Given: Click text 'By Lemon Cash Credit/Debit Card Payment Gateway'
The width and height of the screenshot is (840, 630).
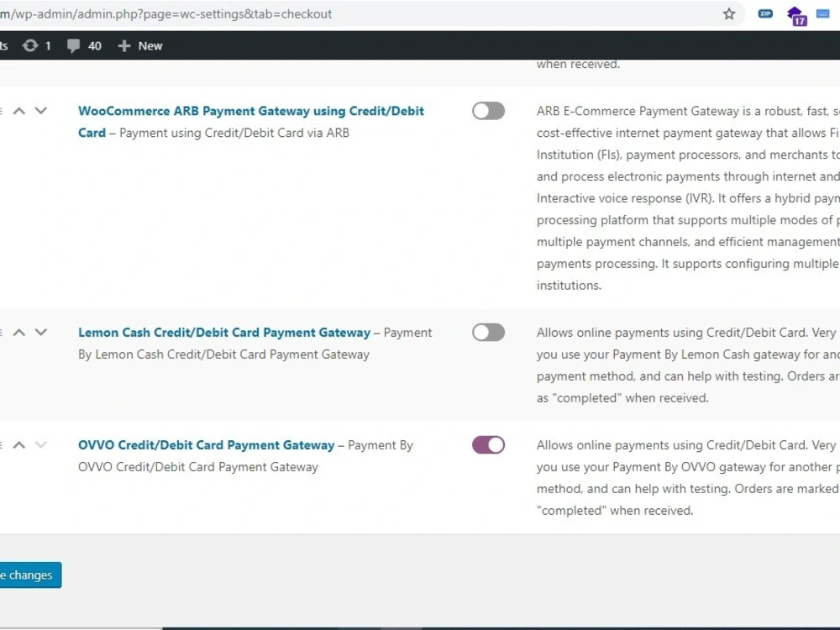Looking at the screenshot, I should (223, 354).
